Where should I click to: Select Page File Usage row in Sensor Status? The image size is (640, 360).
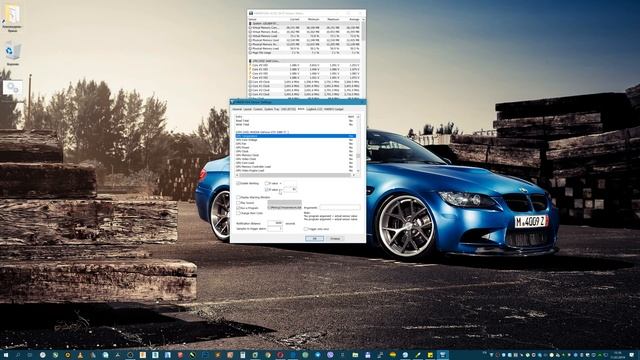pos(304,53)
